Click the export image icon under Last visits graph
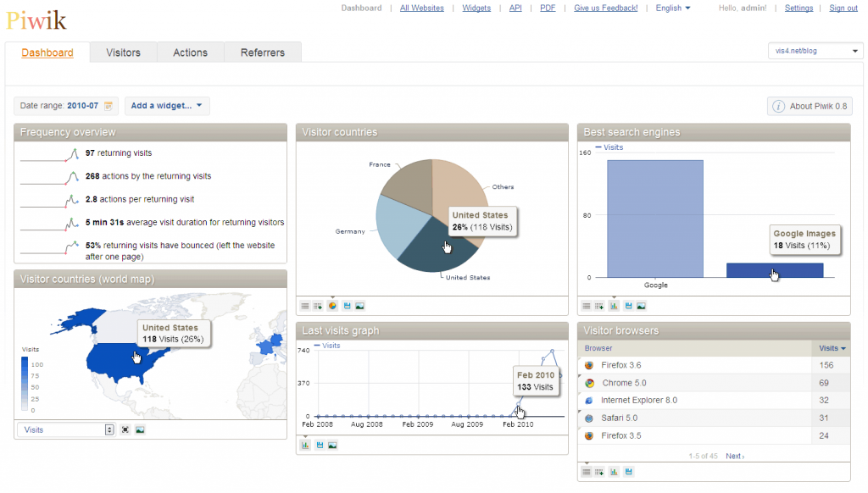This screenshot has height=493, width=868. 332,446
